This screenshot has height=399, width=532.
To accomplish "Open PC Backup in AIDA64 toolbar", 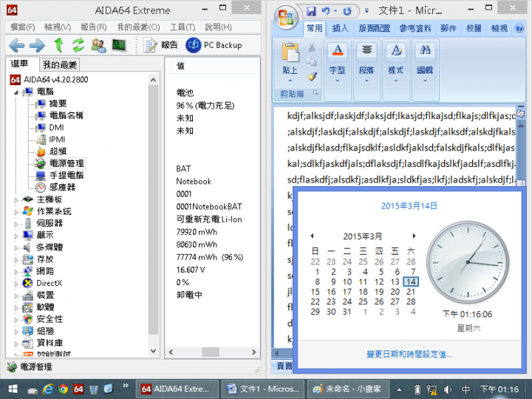I will click(x=214, y=45).
